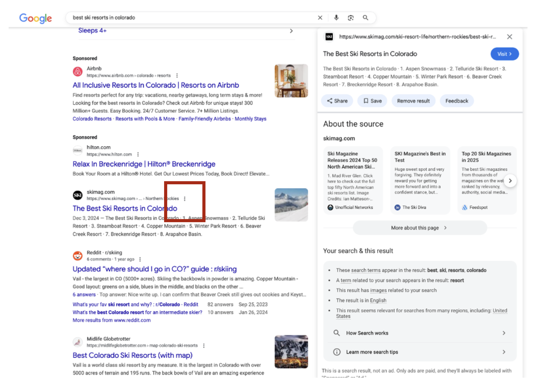Screen dimensions: 533x392
Task: Click the underlined search terms link
Action: [x=366, y=270]
